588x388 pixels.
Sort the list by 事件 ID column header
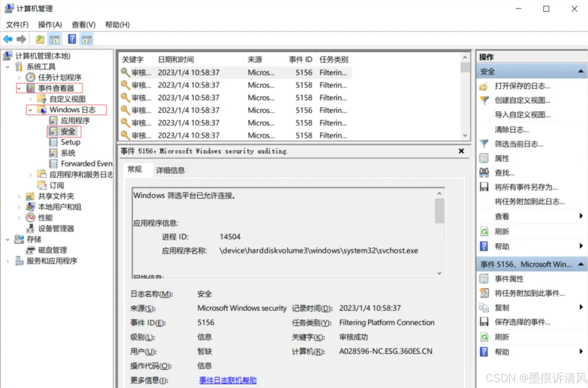click(300, 60)
